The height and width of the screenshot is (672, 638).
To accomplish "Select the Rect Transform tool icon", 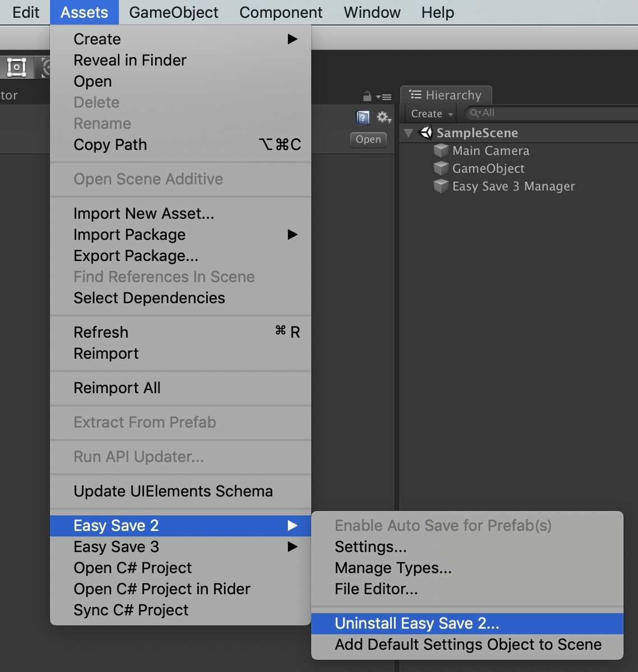I will (x=17, y=68).
